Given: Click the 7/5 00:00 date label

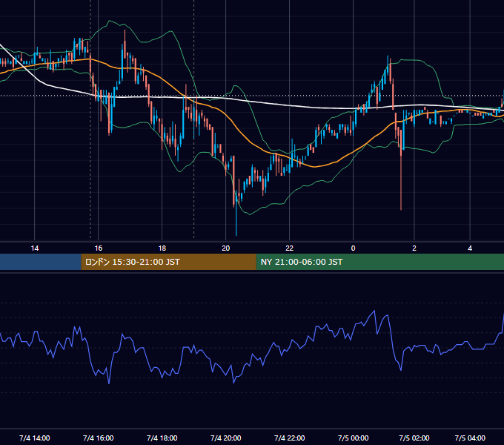Looking at the screenshot, I should [x=353, y=438].
